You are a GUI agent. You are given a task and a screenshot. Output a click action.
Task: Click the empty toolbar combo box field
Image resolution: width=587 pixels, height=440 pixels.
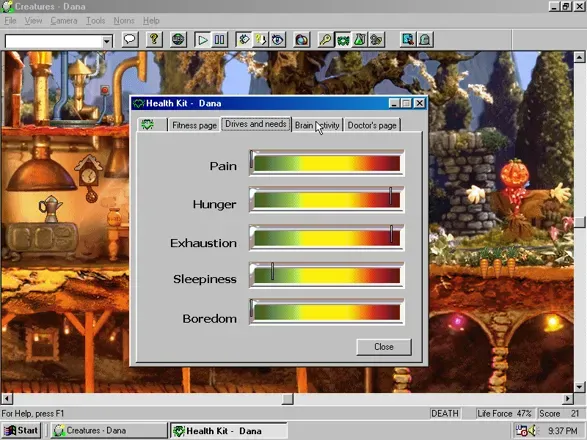coord(54,41)
